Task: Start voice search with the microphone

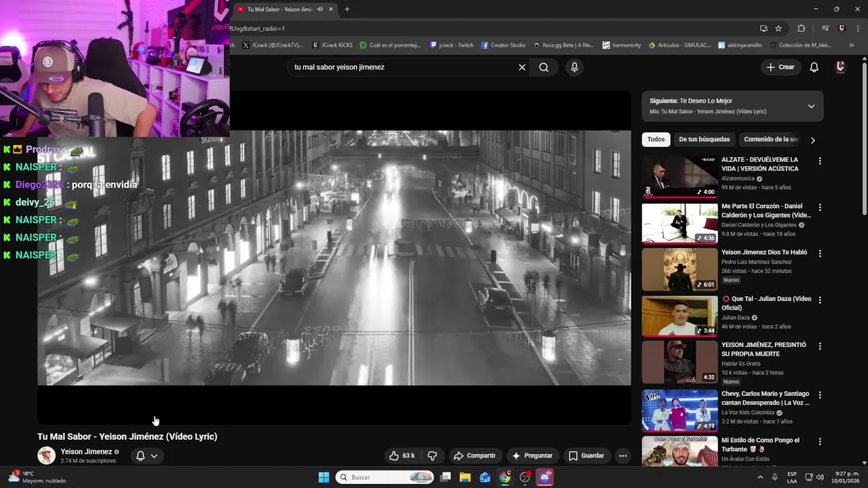Action: coord(574,67)
